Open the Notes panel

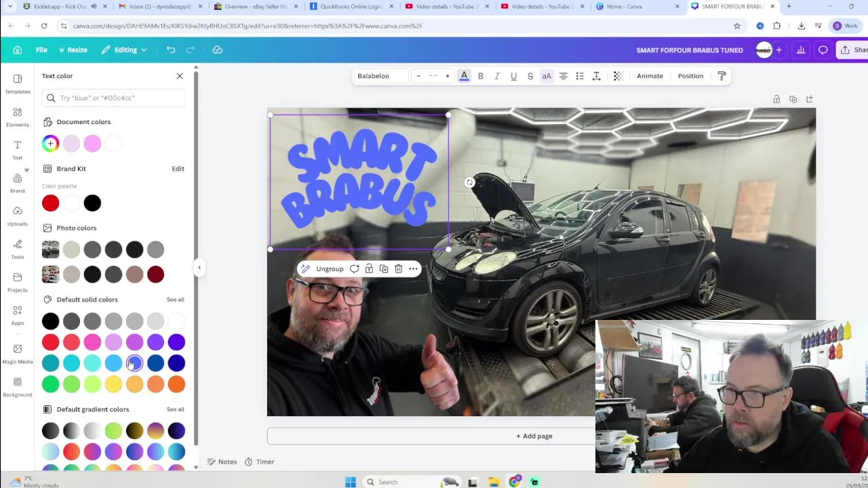coord(222,462)
